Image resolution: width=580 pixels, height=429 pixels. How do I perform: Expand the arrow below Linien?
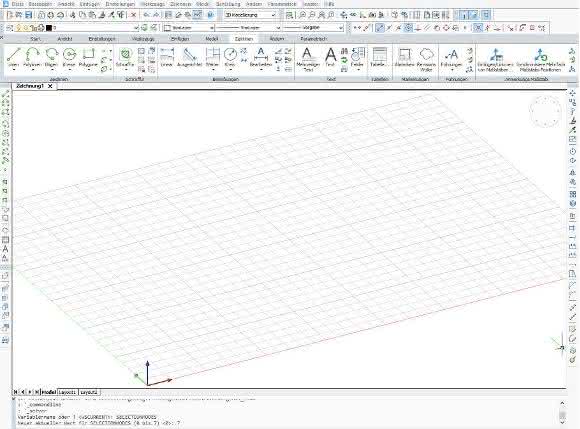point(14,70)
